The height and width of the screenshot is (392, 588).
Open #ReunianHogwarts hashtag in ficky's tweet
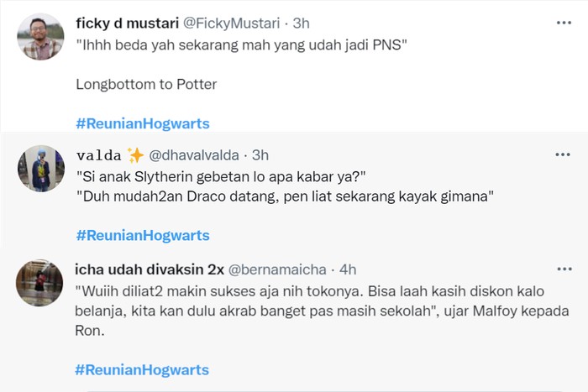click(x=142, y=123)
